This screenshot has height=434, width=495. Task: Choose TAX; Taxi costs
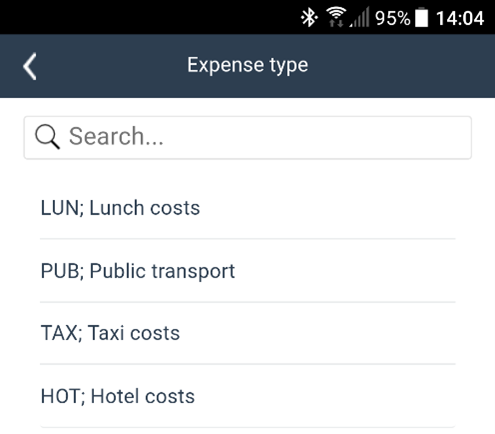tap(248, 333)
